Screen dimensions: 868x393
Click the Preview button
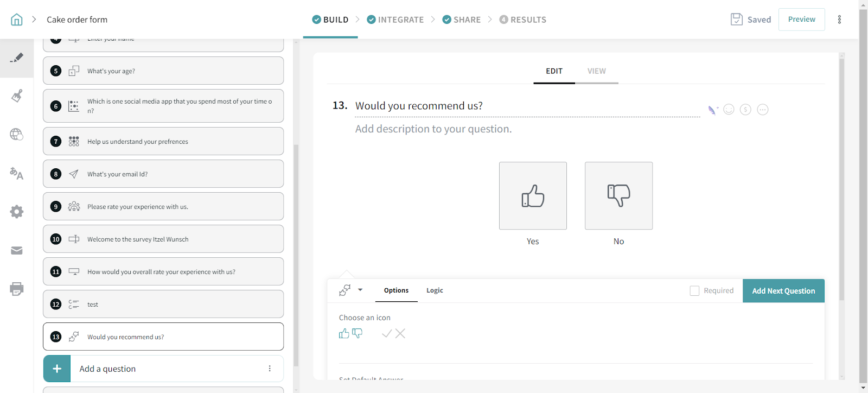(801, 20)
